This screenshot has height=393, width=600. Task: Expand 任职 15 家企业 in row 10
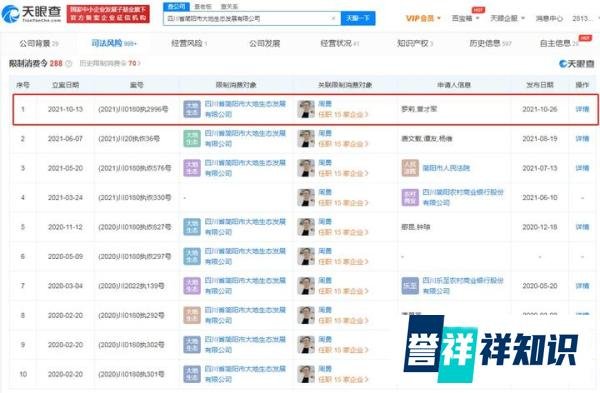click(343, 380)
